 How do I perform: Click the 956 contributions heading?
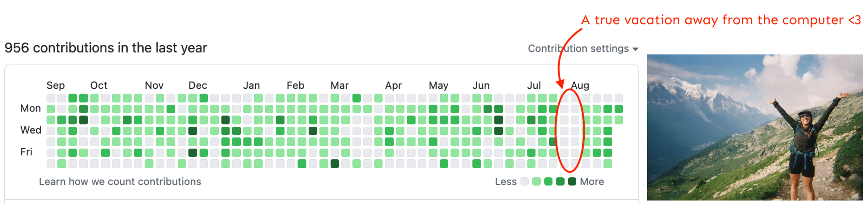pos(106,48)
